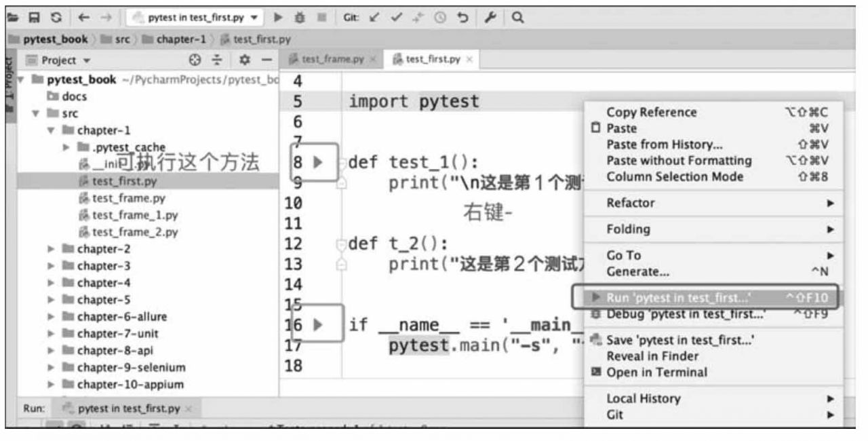Collapse the pytest_book root node
The height and width of the screenshot is (441, 868).
pyautogui.click(x=22, y=80)
